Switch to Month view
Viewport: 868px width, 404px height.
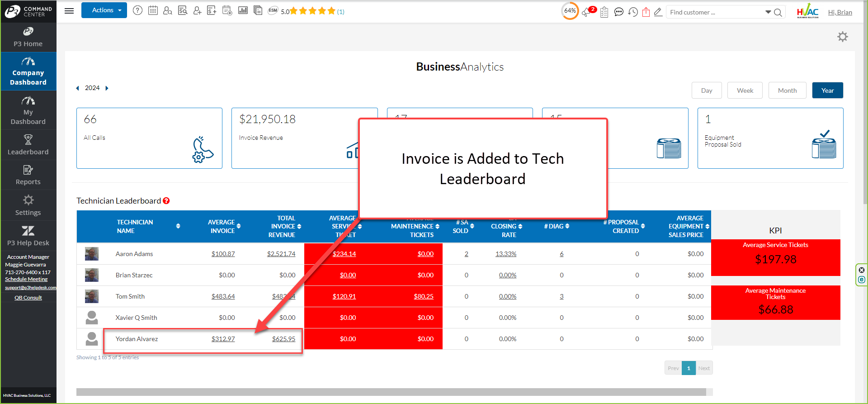tap(787, 90)
